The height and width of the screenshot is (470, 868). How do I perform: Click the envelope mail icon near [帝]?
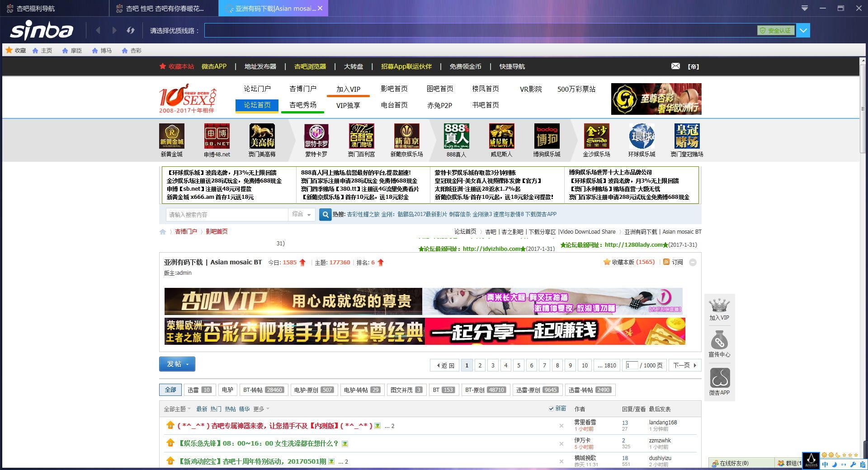(x=676, y=66)
